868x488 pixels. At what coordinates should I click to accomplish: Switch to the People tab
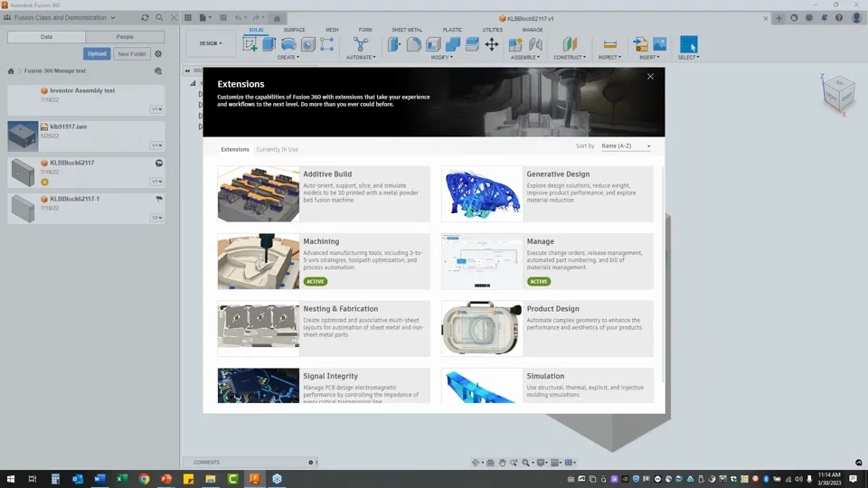coord(125,37)
